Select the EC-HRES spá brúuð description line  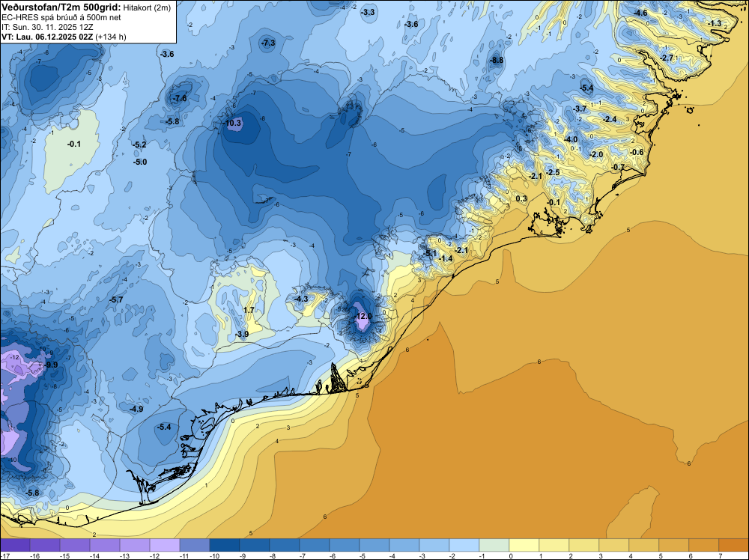[61, 18]
